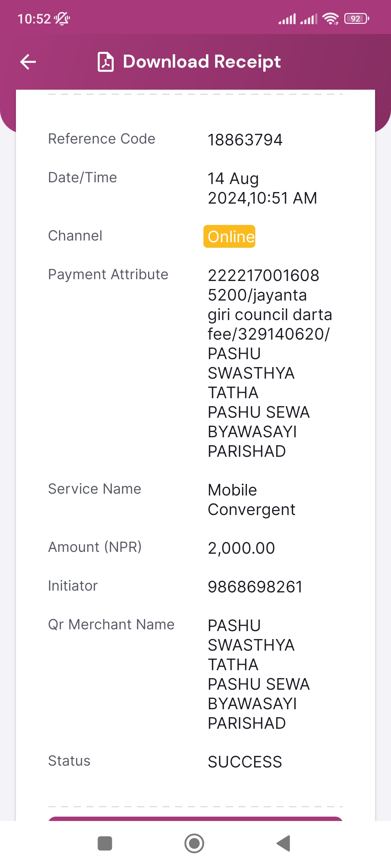
Task: Tap the SUCCESS status value
Action: click(245, 762)
